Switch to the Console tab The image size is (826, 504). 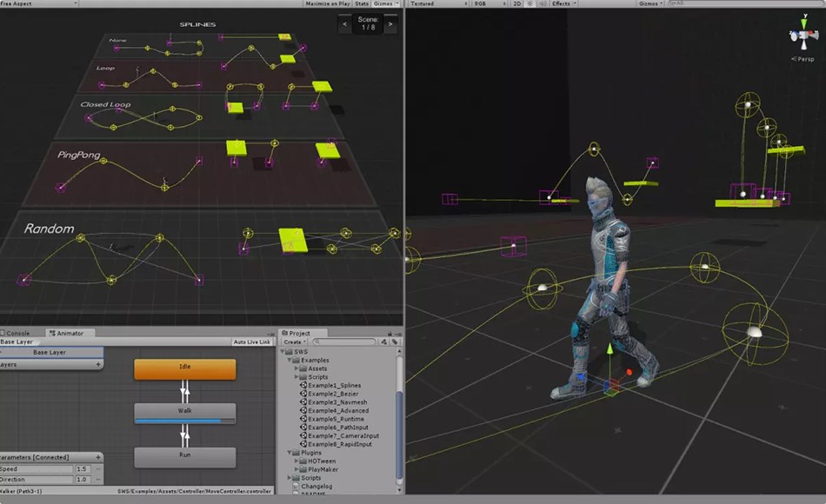[x=17, y=333]
